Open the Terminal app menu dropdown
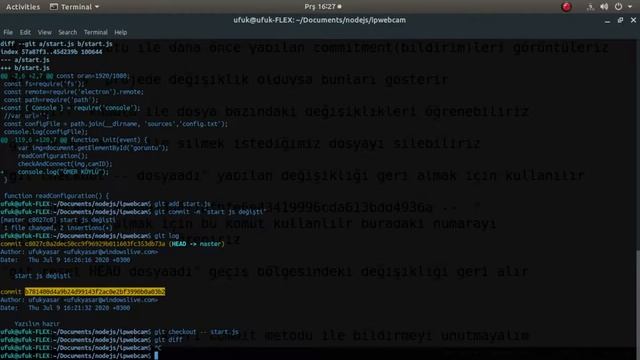Image resolution: width=640 pixels, height=360 pixels. (74, 7)
